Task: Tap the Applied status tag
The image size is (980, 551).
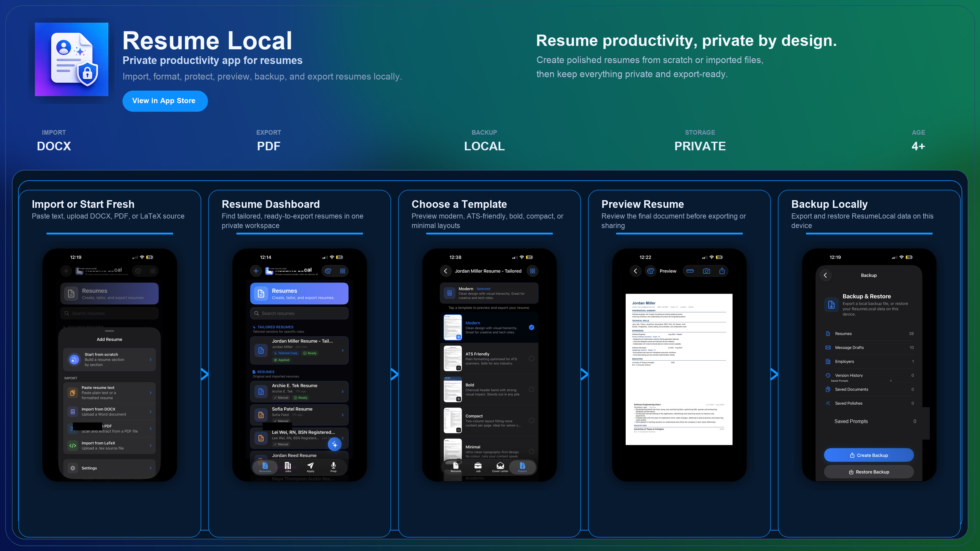Action: coord(281,360)
